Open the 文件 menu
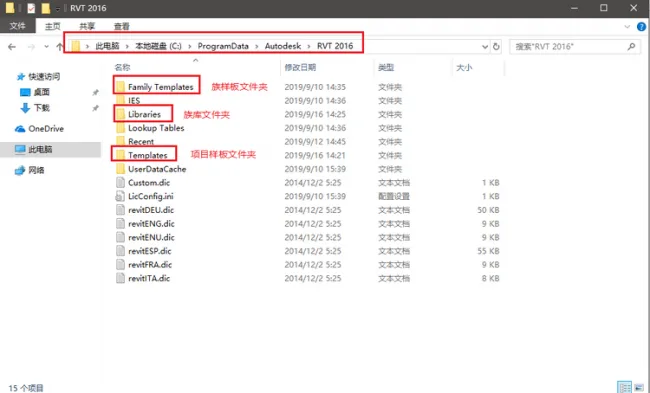 tap(17, 26)
